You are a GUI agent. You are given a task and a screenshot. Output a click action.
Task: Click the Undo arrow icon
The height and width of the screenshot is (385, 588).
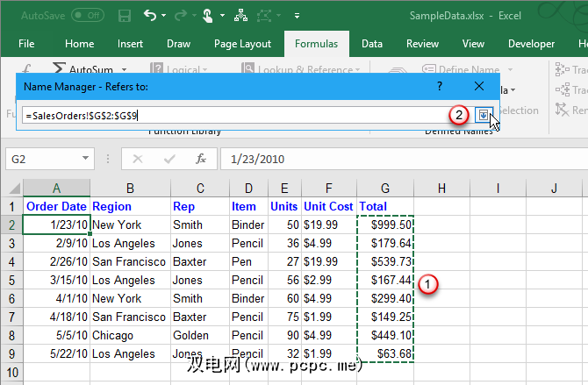[x=149, y=16]
